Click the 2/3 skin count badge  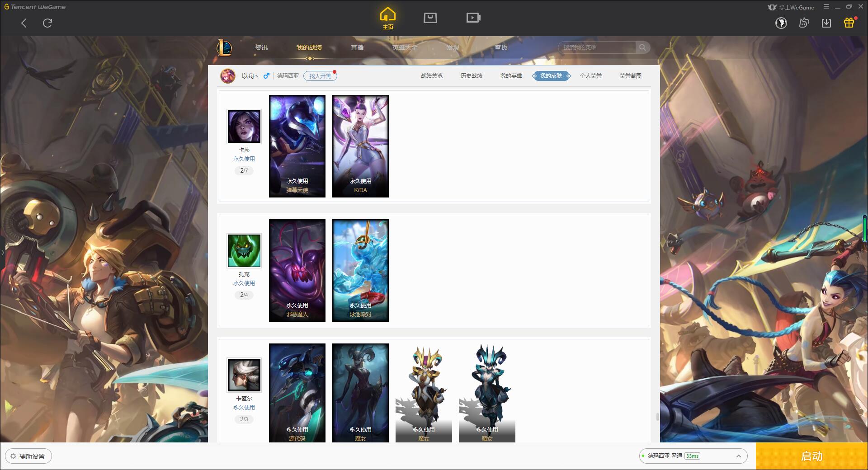point(244,419)
